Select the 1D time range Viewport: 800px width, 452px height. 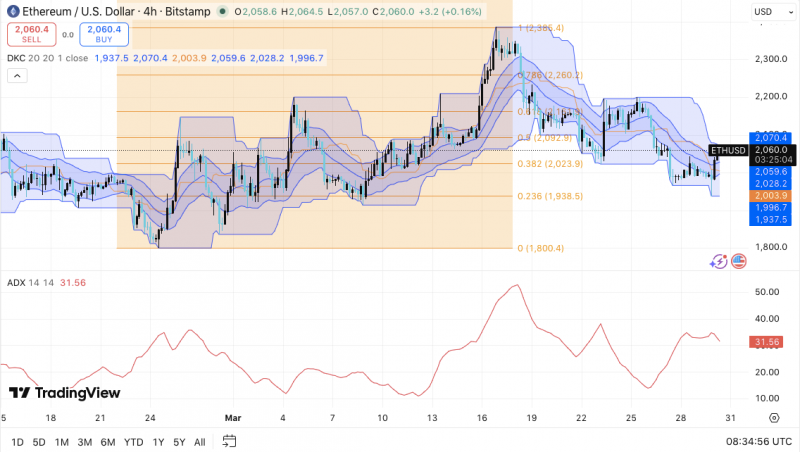tap(17, 442)
